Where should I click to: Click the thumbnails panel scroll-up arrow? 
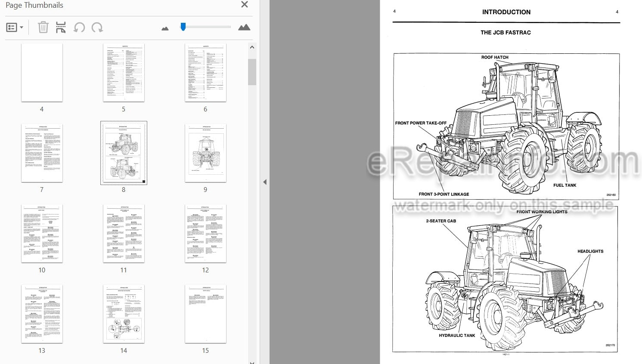pos(252,47)
